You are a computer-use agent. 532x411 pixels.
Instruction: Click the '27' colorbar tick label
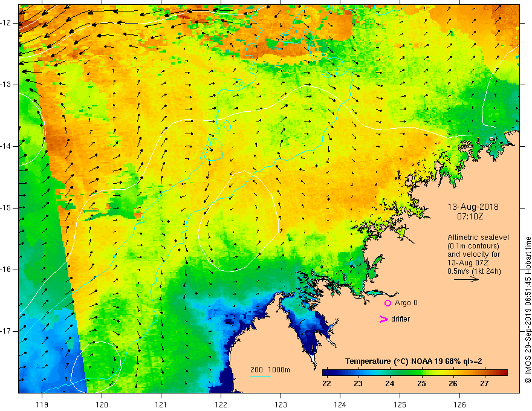pos(484,384)
